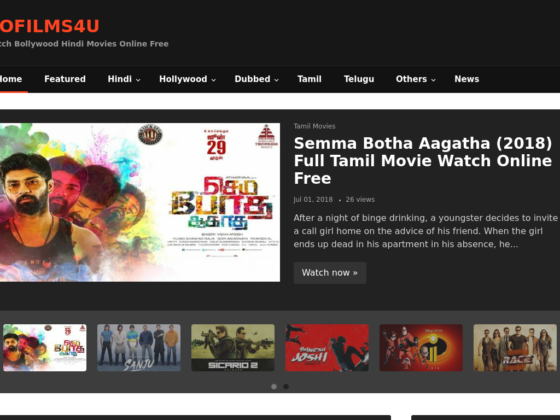Go to the Home menu item

click(11, 79)
